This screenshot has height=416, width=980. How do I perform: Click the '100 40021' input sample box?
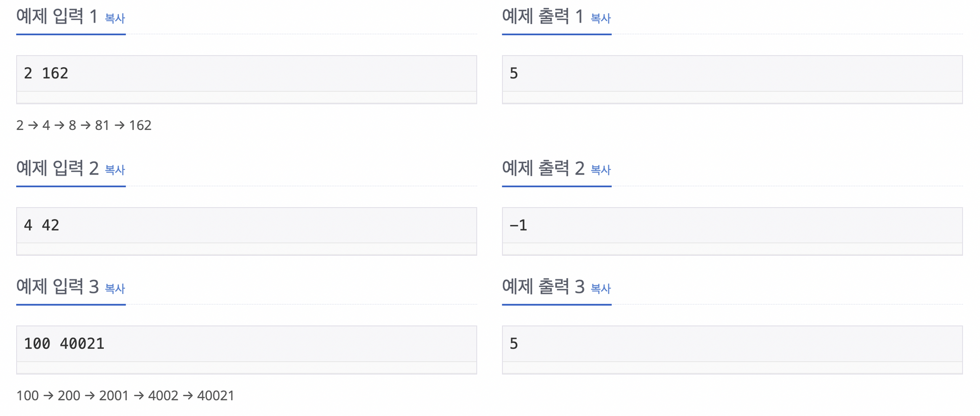pos(246,344)
